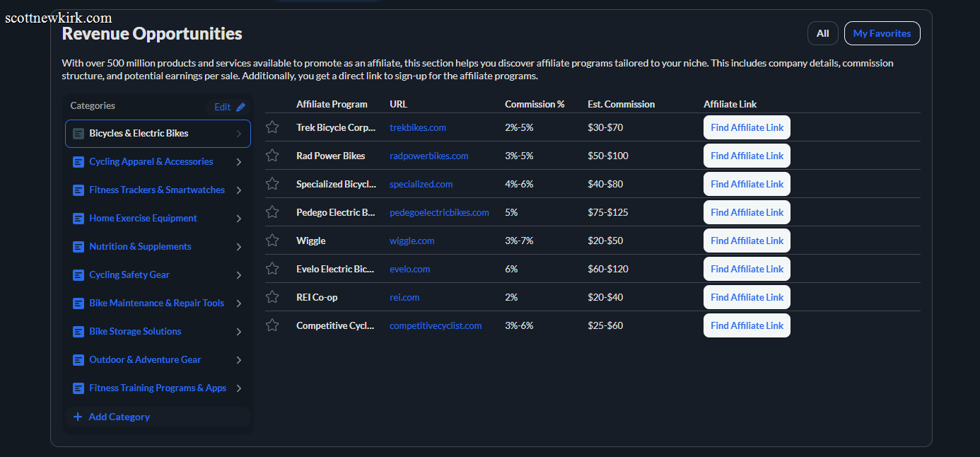Star the Competitive Cyclist program

point(272,325)
